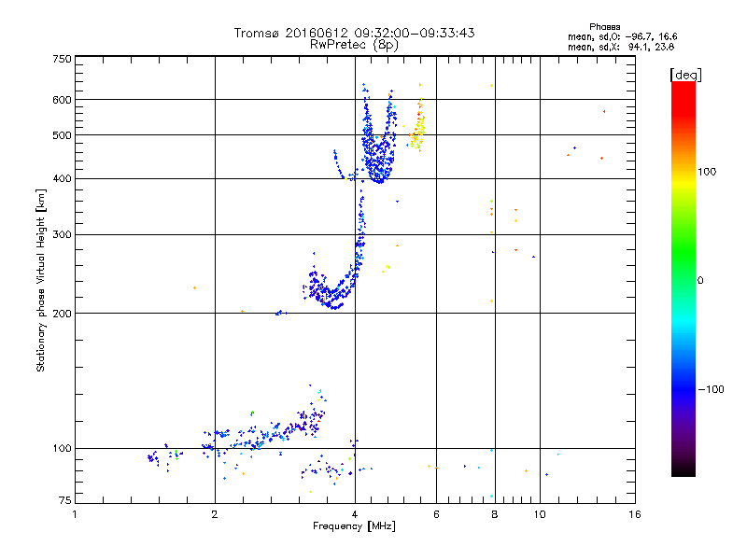Click the y-axis tick label '100'
Viewport: 747px width, 560px height.
pos(62,449)
